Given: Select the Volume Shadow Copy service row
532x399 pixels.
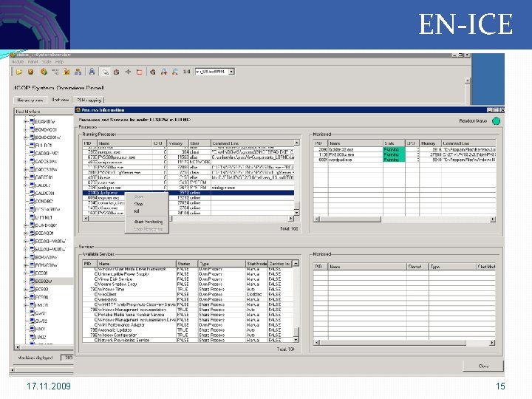Looking at the screenshot, I should tap(187, 284).
